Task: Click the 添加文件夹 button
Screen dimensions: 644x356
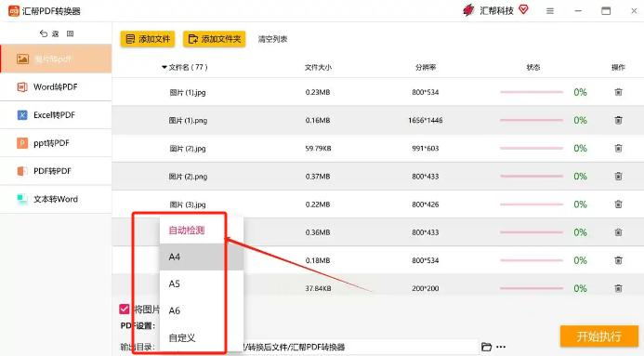Action: point(214,39)
